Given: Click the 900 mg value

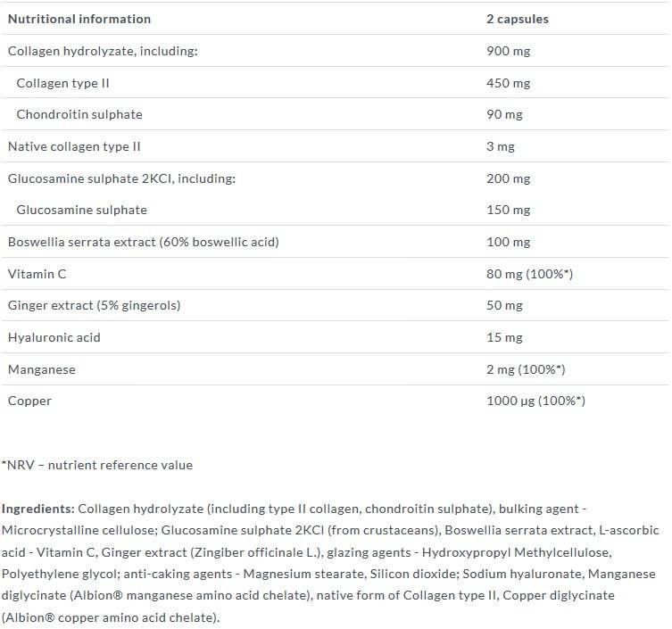Looking at the screenshot, I should pos(508,51).
